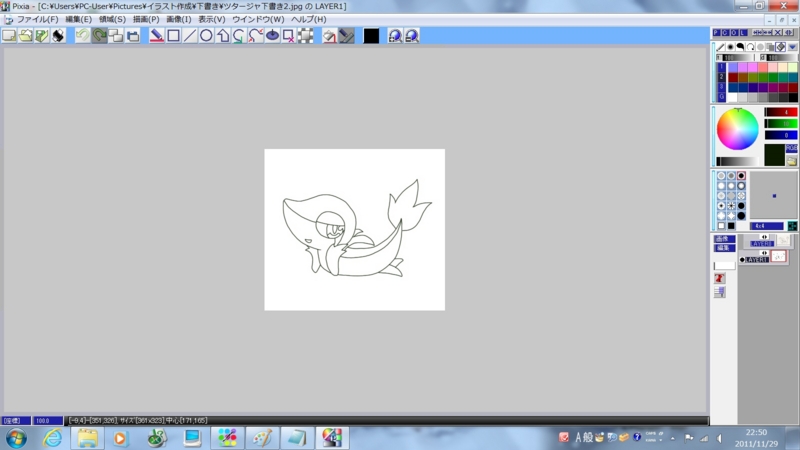Click the deselect region icon
800x450 pixels.
pyautogui.click(x=289, y=36)
